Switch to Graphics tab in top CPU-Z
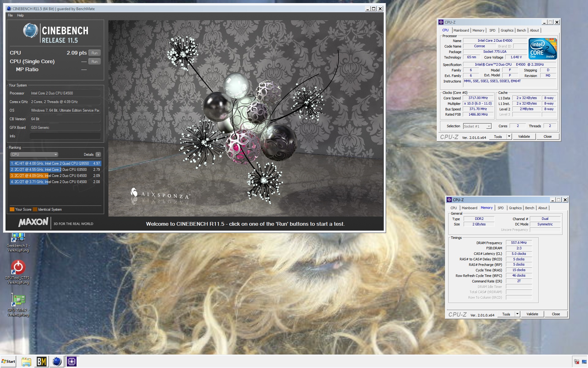This screenshot has width=588, height=368. pyautogui.click(x=507, y=30)
